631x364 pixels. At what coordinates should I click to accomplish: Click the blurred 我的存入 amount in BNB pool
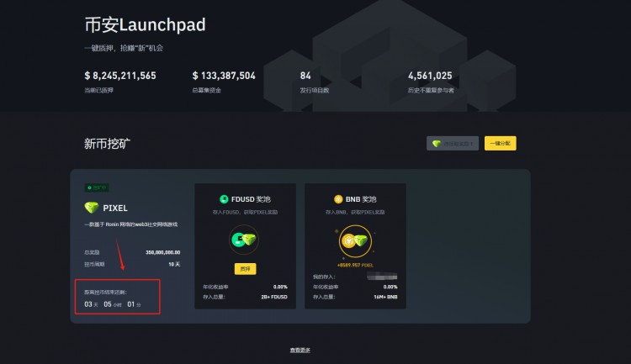coord(382,277)
